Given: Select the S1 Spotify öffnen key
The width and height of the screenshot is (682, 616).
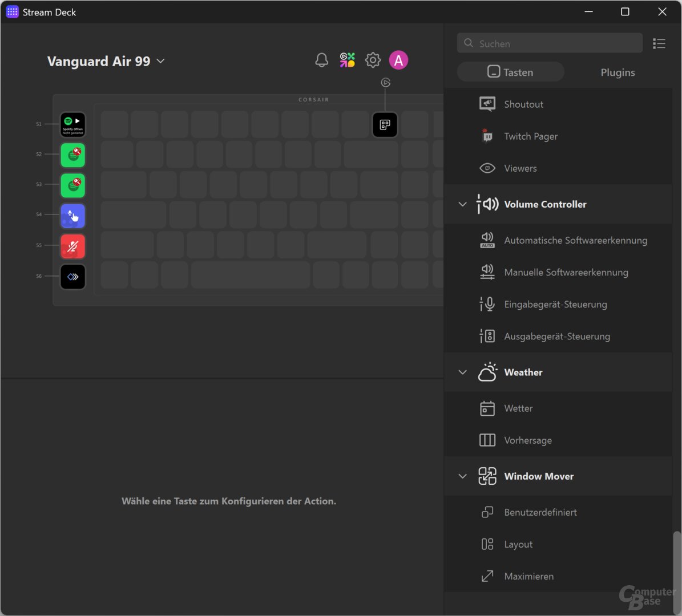Looking at the screenshot, I should coord(73,125).
